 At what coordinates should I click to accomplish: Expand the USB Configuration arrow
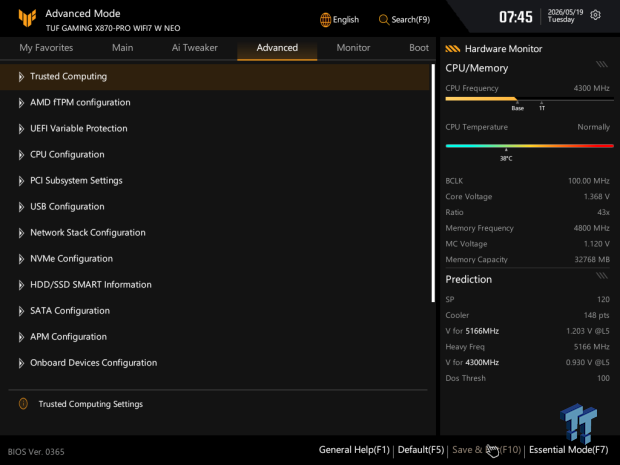coord(21,207)
